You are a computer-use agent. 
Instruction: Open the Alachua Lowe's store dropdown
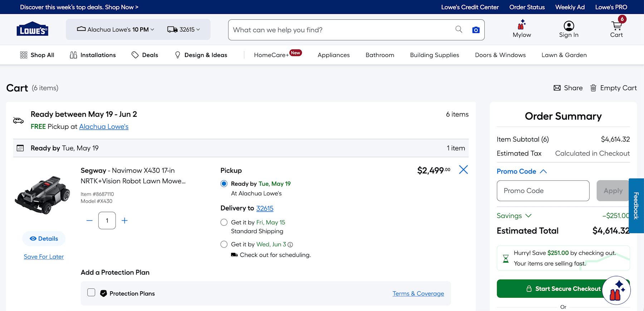pyautogui.click(x=116, y=29)
